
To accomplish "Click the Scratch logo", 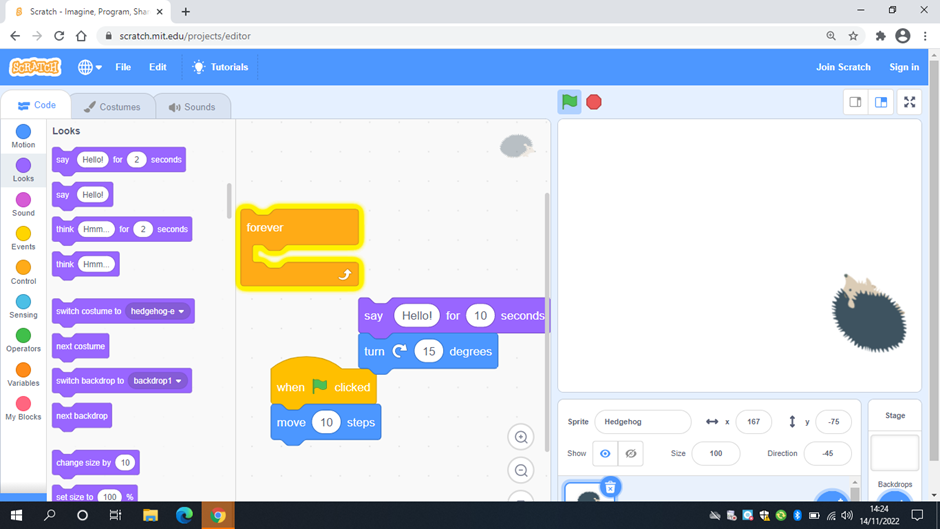I will pyautogui.click(x=35, y=67).
